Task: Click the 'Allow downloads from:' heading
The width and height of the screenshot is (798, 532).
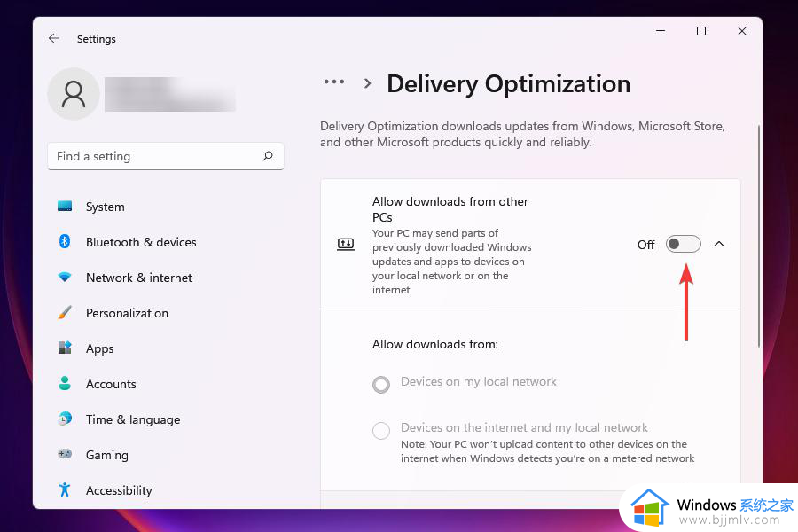Action: click(x=435, y=344)
